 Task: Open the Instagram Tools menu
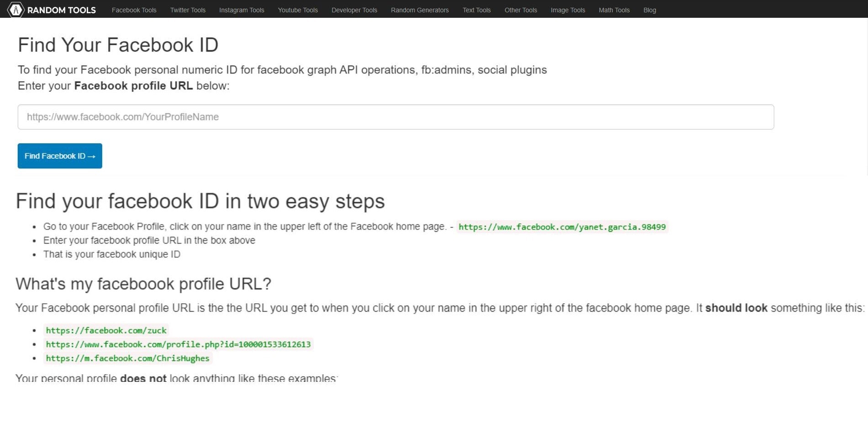point(242,10)
